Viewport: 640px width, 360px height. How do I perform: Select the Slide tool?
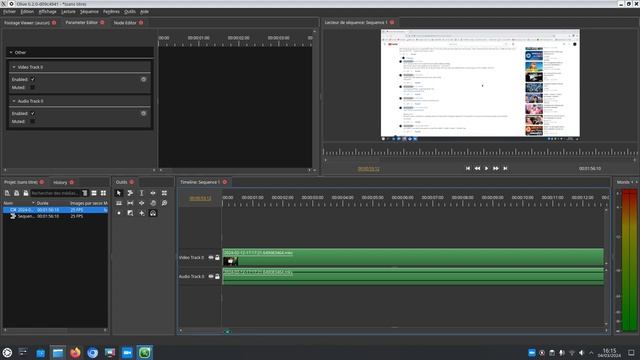[x=142, y=203]
